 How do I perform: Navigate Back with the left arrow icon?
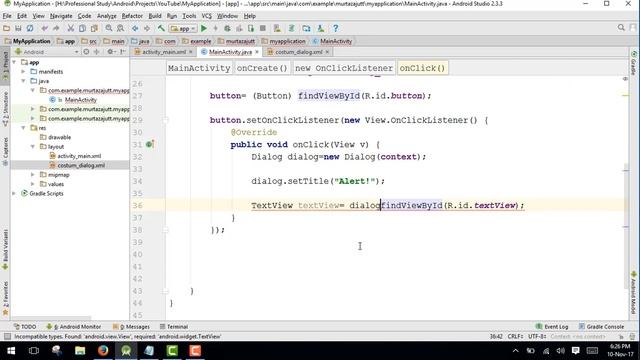point(135,28)
